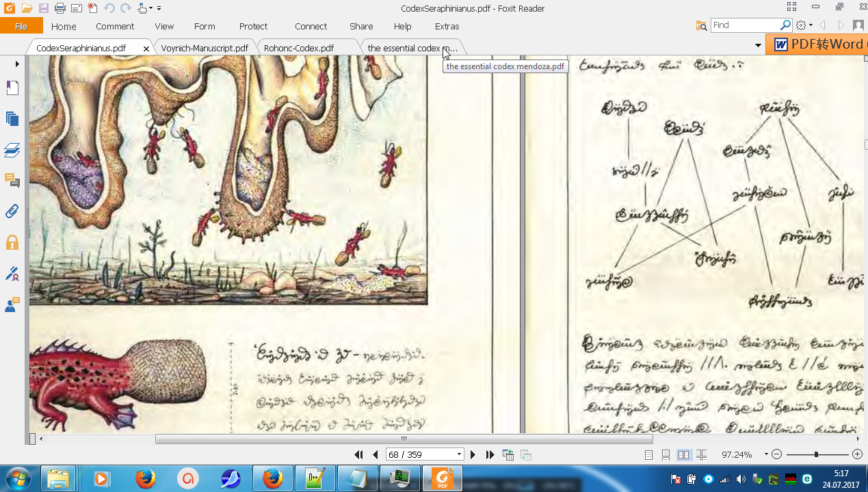Open the Comment ribbon tab

[115, 26]
